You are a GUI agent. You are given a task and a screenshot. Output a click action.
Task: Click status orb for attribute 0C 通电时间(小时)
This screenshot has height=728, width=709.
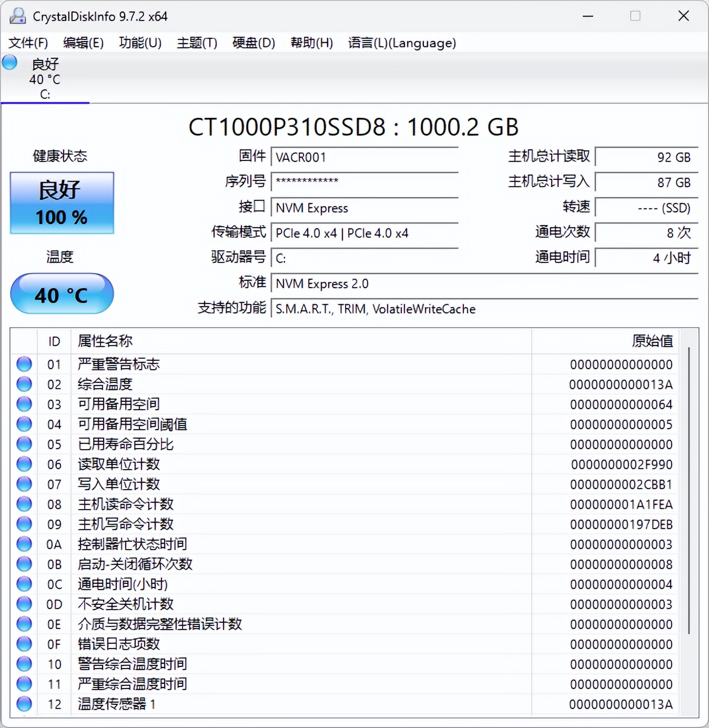[24, 584]
